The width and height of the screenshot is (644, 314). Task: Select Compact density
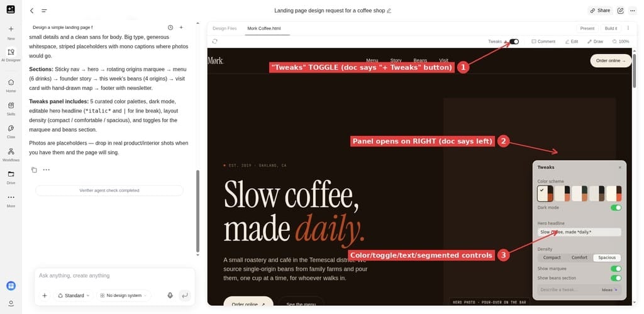(552, 258)
